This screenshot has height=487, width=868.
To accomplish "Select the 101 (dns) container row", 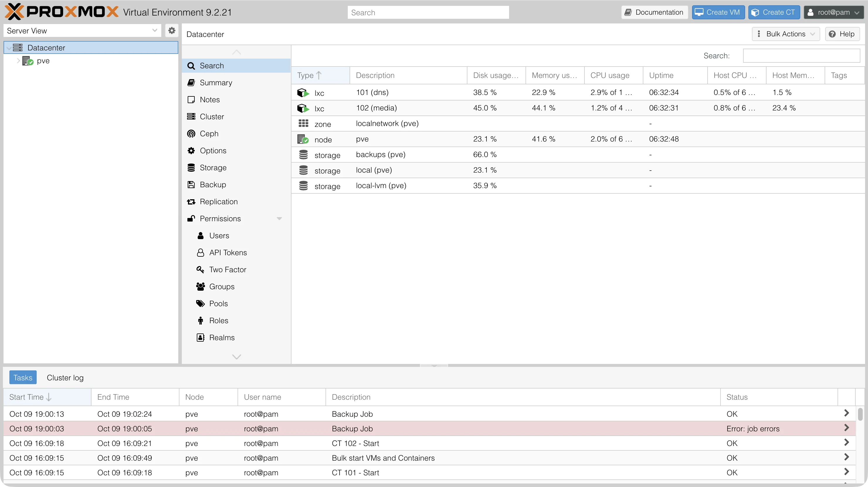I will 578,93.
